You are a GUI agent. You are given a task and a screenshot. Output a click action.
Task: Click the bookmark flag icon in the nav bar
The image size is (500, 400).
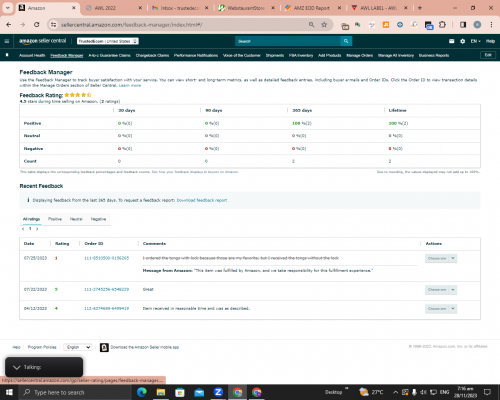(x=7, y=55)
